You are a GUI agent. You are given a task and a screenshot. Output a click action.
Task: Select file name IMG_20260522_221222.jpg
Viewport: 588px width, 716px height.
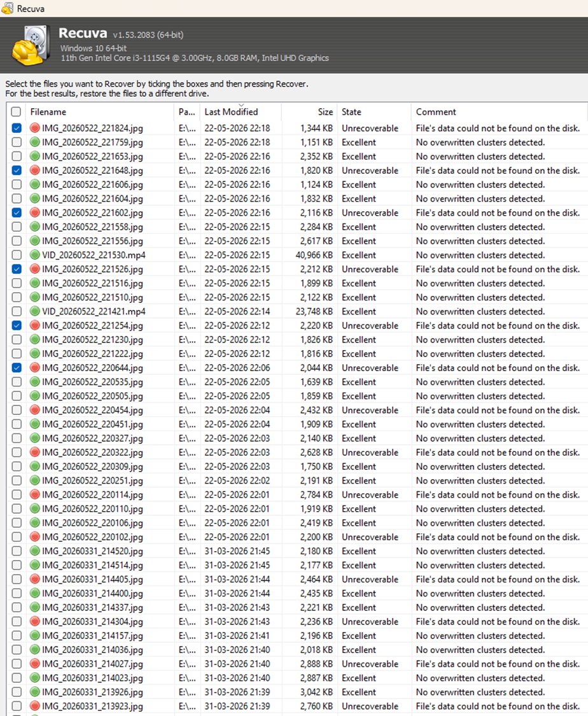coord(92,354)
